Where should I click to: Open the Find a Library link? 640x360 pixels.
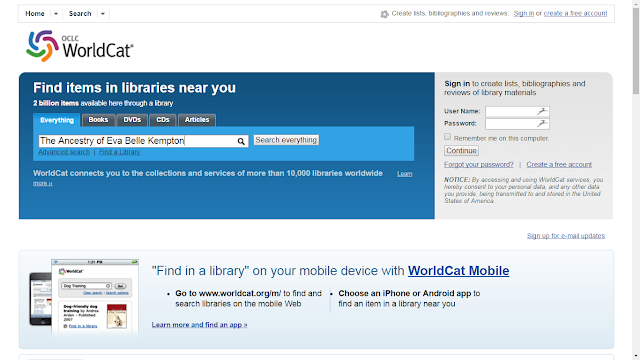(120, 152)
